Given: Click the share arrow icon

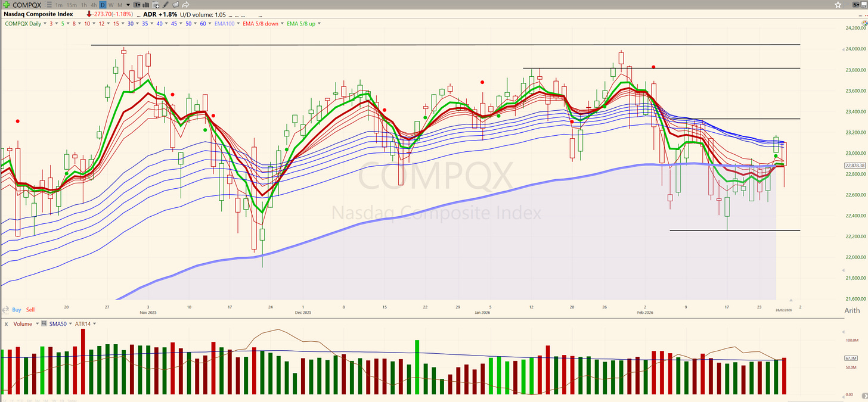Looking at the screenshot, I should pos(185,5).
